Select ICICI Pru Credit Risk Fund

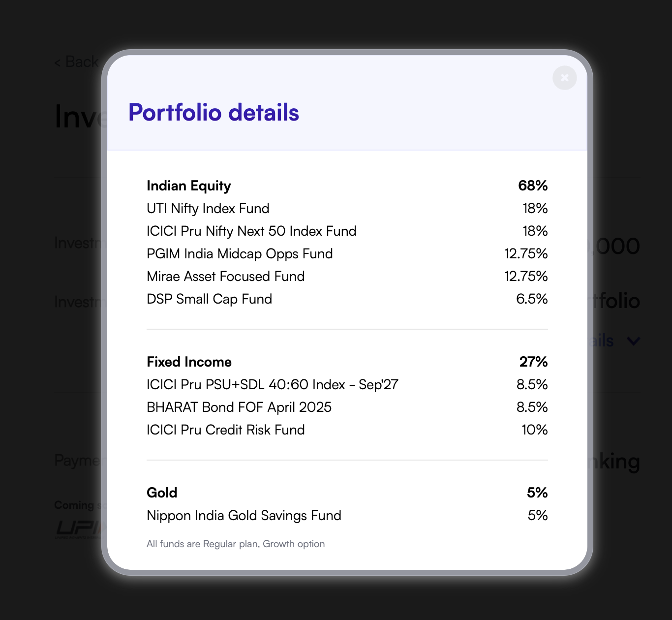point(347,430)
